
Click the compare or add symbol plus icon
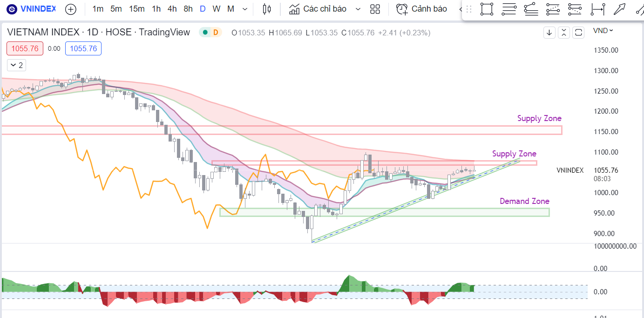coord(71,9)
